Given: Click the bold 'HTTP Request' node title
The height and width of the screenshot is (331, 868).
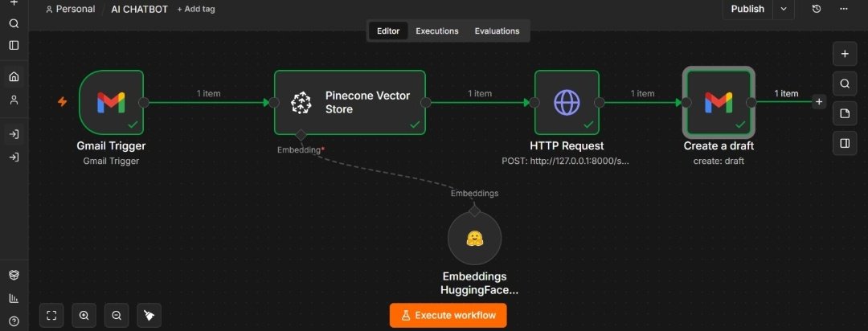Looking at the screenshot, I should [567, 146].
